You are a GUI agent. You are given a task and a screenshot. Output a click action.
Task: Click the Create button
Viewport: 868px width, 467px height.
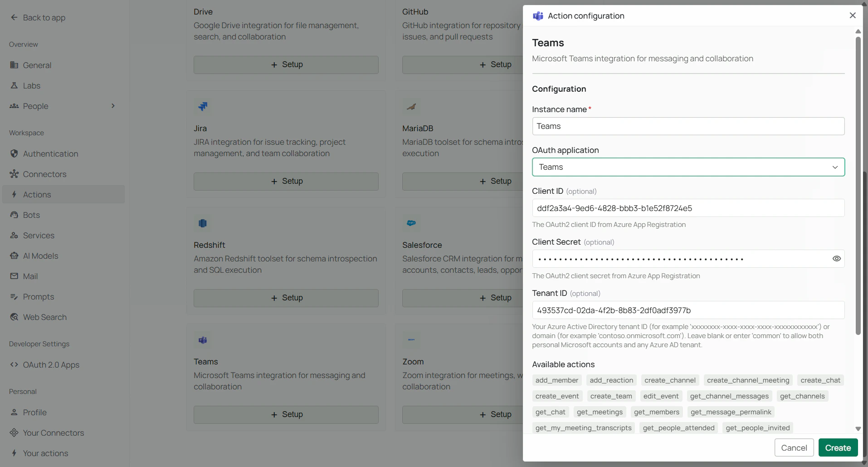[838, 447]
